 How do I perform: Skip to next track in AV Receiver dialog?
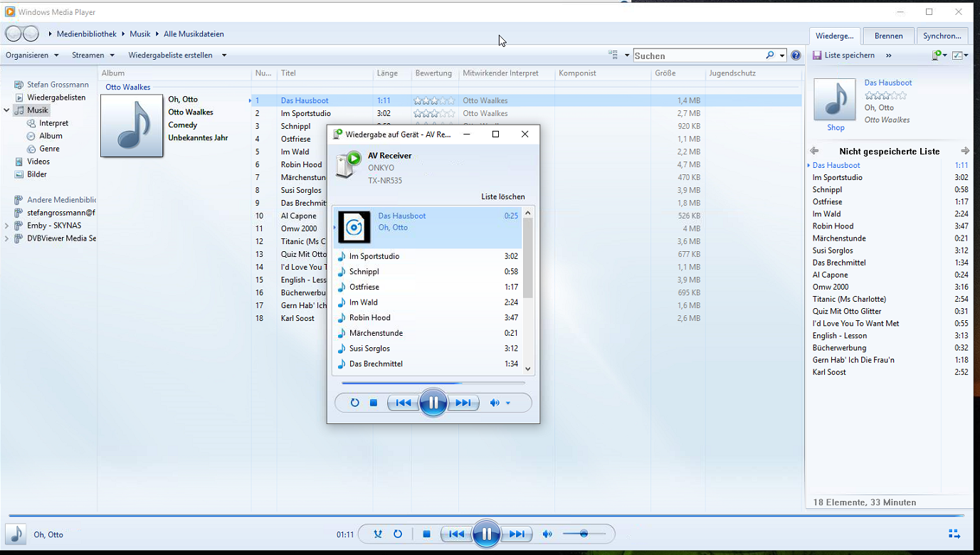(463, 403)
